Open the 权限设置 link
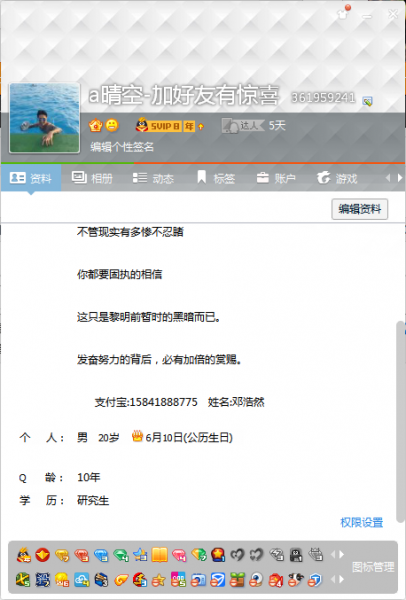This screenshot has height=600, width=406. click(x=362, y=522)
